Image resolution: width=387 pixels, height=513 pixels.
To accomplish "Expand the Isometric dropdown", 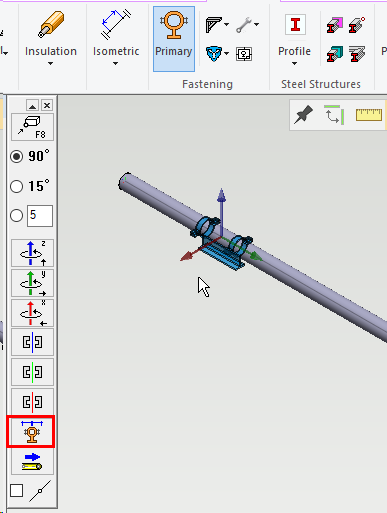I will (x=116, y=64).
